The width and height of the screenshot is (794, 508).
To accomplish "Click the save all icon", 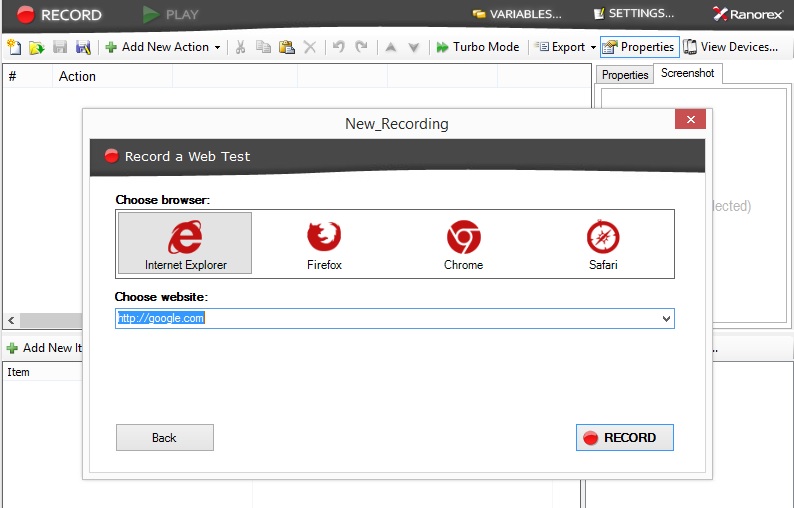I will [83, 47].
